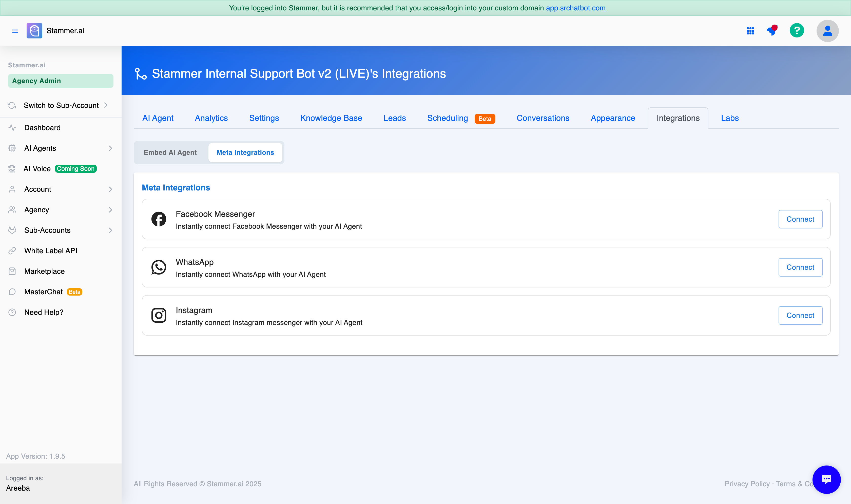Open the Leads tab

tap(395, 118)
